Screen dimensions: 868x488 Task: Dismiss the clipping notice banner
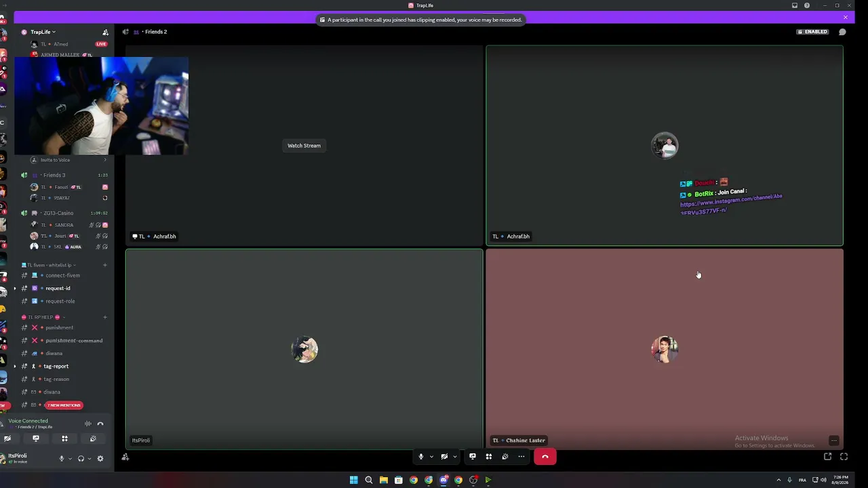click(846, 18)
